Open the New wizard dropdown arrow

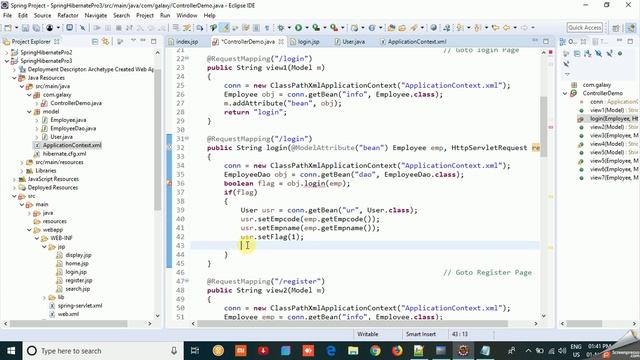tap(16, 28)
